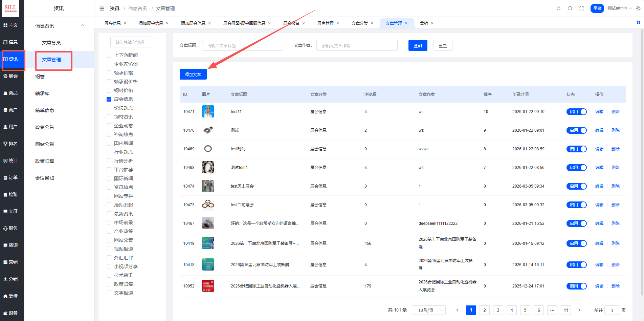Open the search magnifier icon
The width and height of the screenshot is (644, 321).
point(570,8)
